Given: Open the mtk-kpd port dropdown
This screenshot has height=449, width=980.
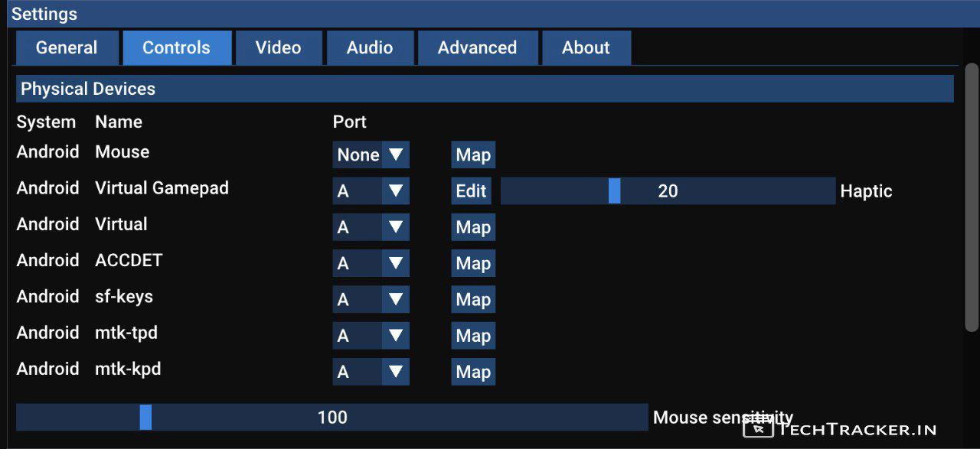Looking at the screenshot, I should click(x=371, y=372).
